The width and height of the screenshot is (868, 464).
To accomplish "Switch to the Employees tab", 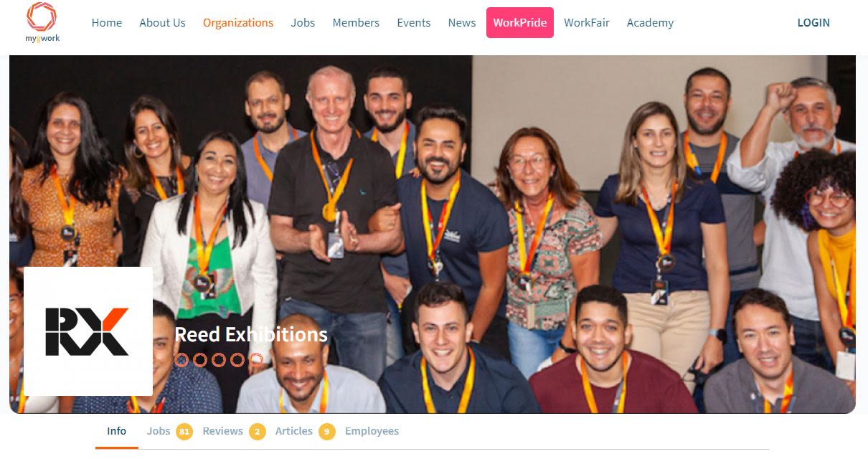I will pyautogui.click(x=372, y=431).
